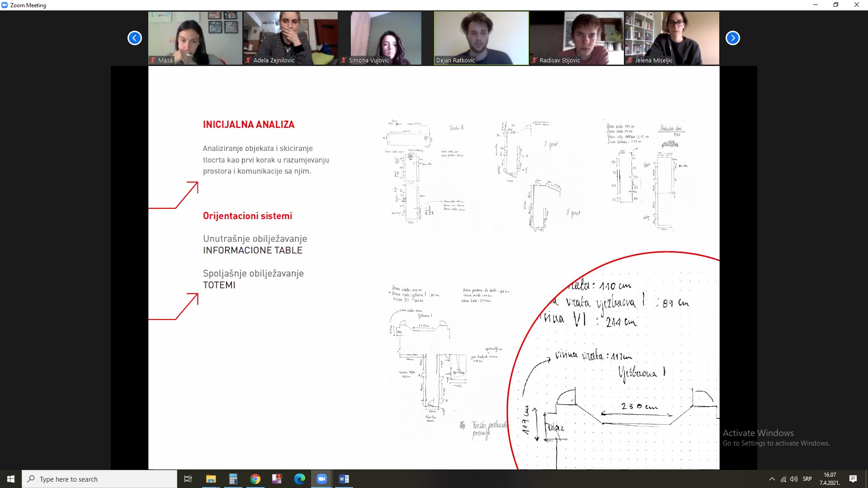The height and width of the screenshot is (488, 868).
Task: Show previous participants with left arrow
Action: (x=134, y=38)
